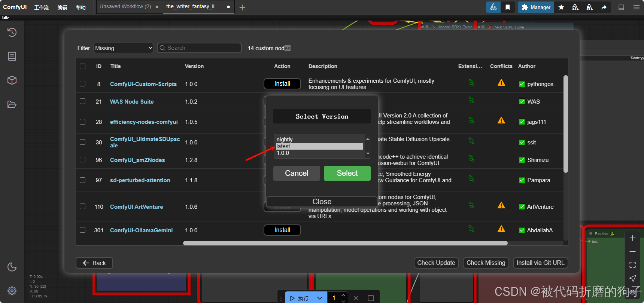Click the cancel X icon in run bar
Screen dimensions: 644x303
(x=356, y=298)
